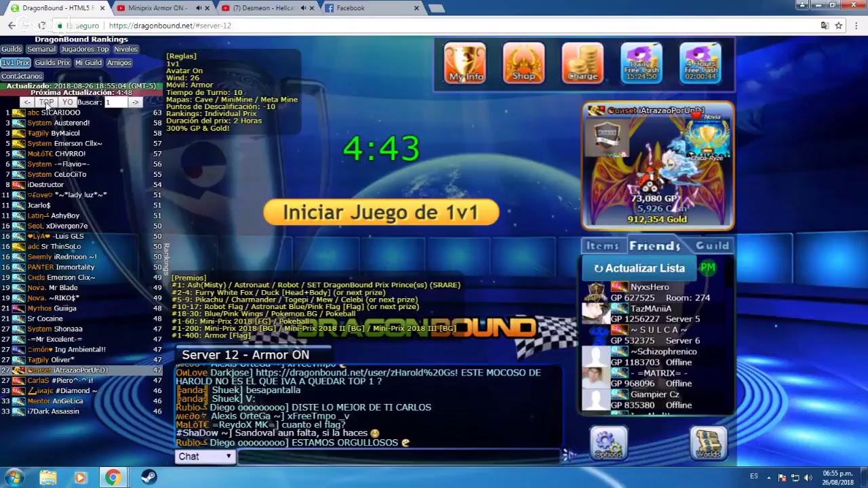Open the media player taskbar icon
This screenshot has height=488, width=868.
point(80,477)
